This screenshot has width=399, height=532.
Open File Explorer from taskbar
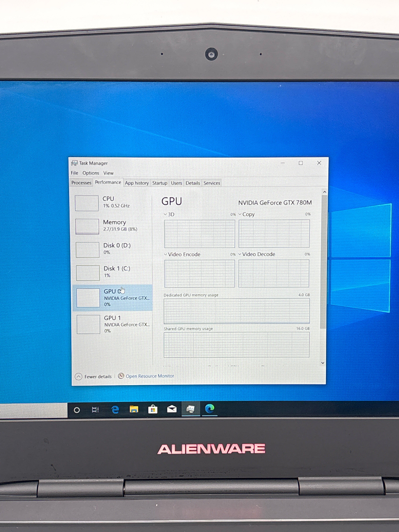pyautogui.click(x=134, y=409)
